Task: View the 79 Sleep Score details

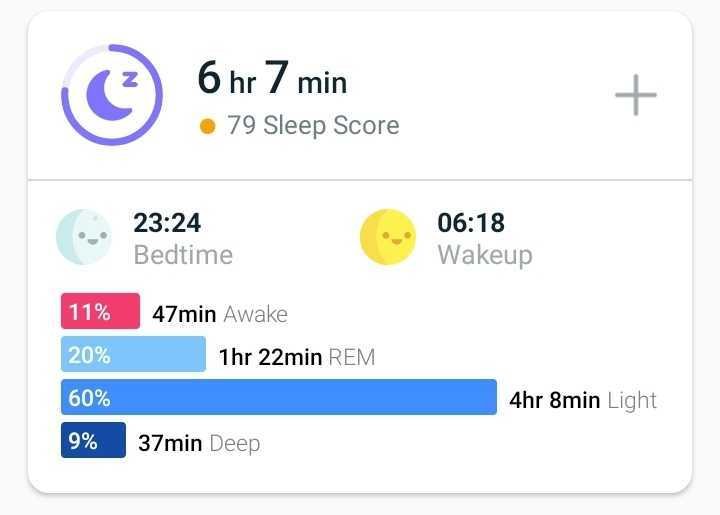Action: pos(313,125)
